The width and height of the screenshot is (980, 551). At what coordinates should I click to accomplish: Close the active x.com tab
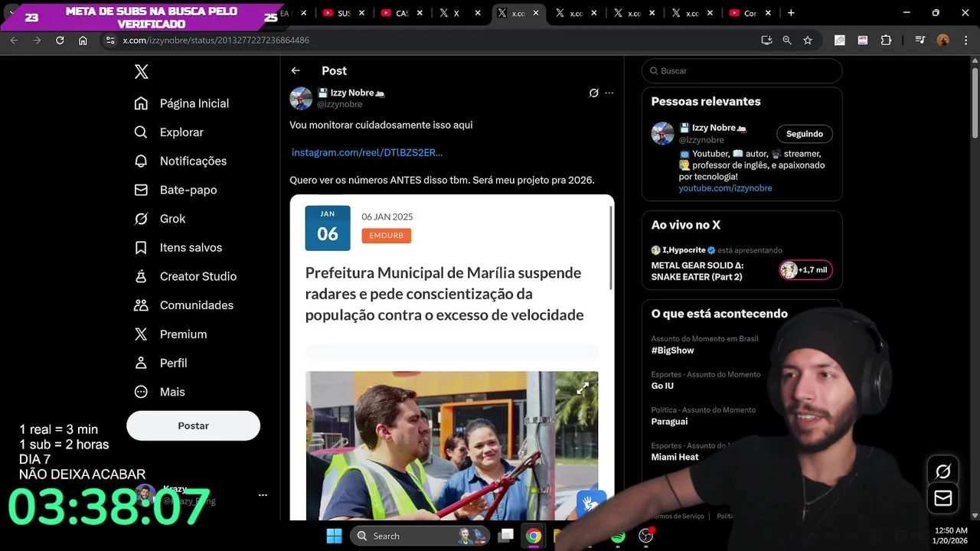(x=535, y=13)
